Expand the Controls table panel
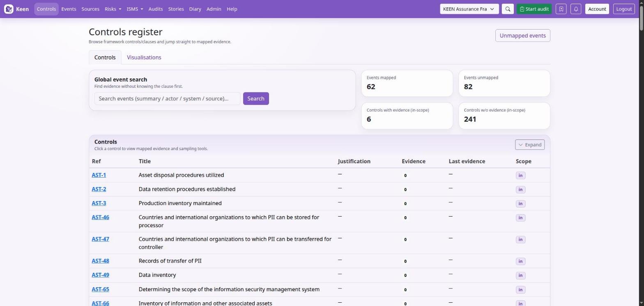 [x=530, y=145]
